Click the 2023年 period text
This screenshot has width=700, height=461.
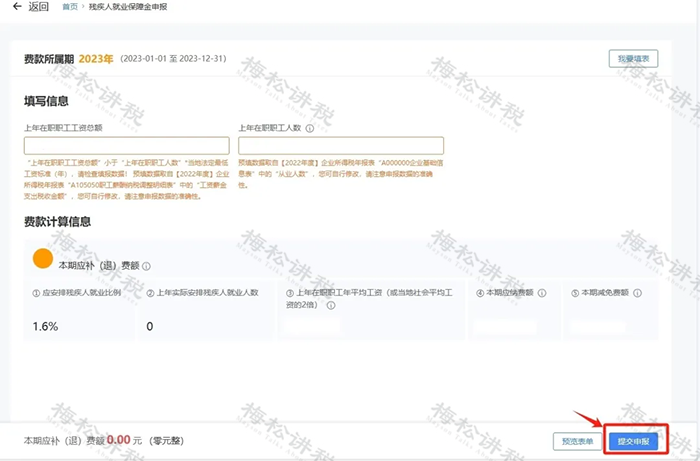(x=96, y=59)
